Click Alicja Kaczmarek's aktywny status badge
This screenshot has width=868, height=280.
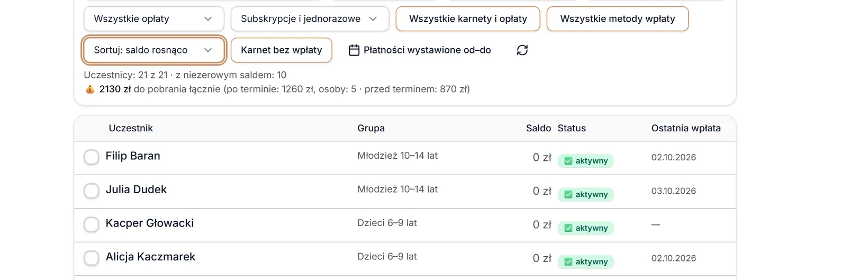585,261
